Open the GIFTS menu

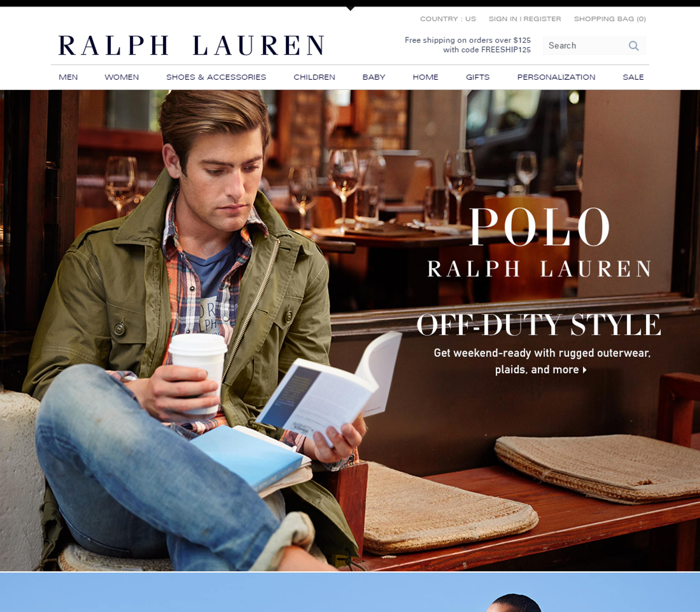477,77
